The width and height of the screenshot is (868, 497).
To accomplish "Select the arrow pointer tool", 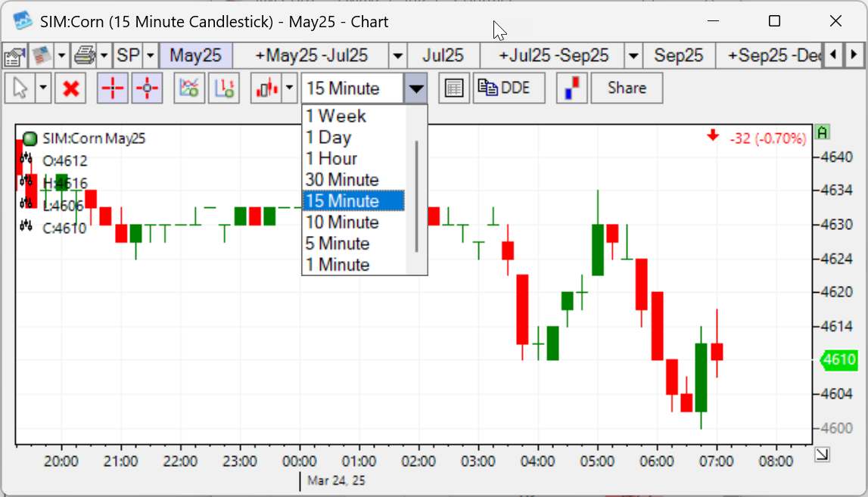I will coord(19,88).
